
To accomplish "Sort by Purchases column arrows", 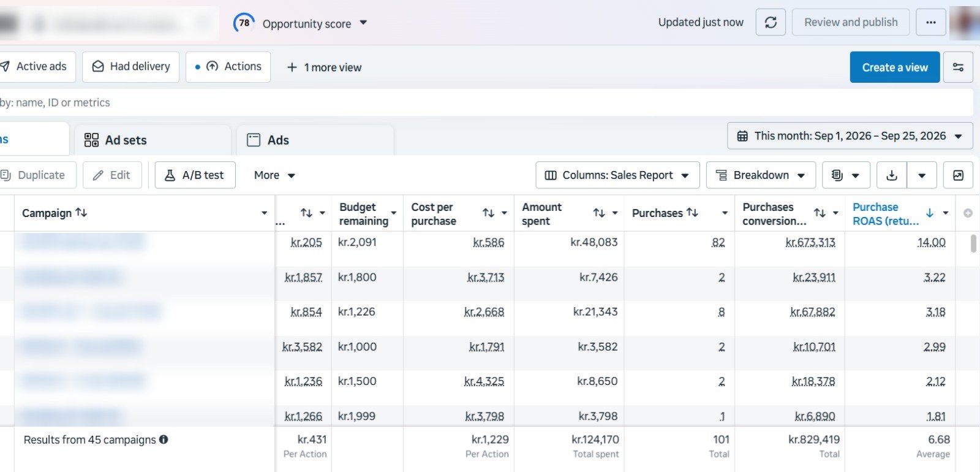I will pos(692,213).
